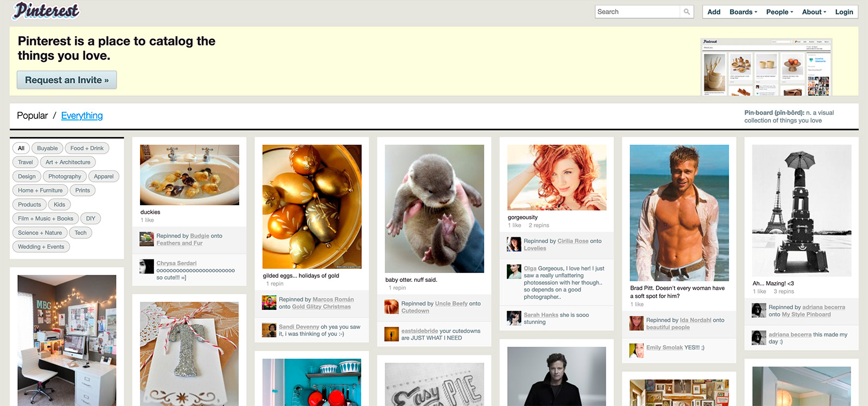Click the Pinterest logo
868x406 pixels.
47,11
